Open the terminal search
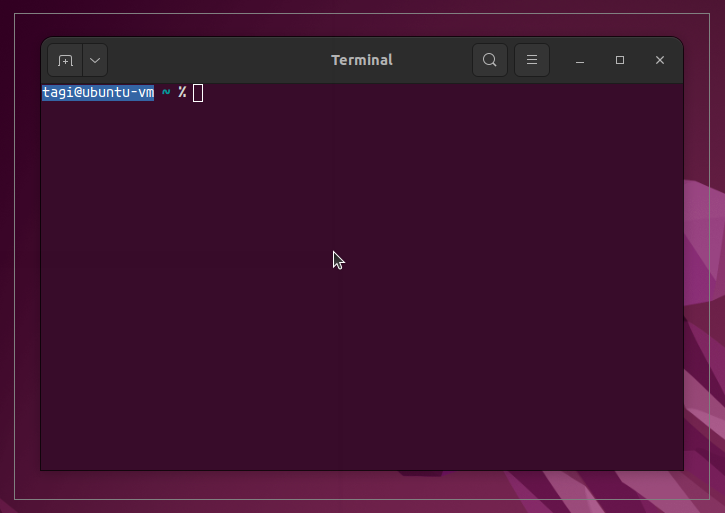725x513 pixels. [490, 60]
